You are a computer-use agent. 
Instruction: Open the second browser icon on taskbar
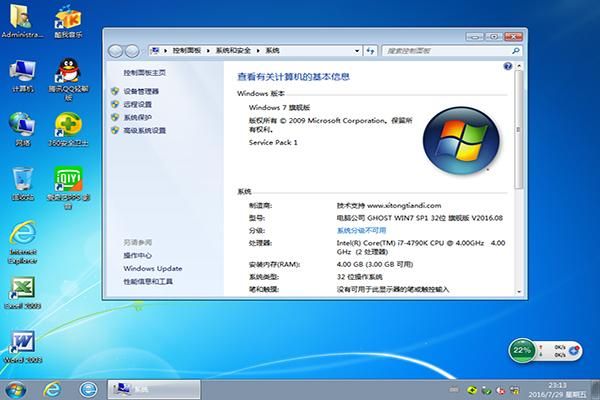click(x=88, y=390)
